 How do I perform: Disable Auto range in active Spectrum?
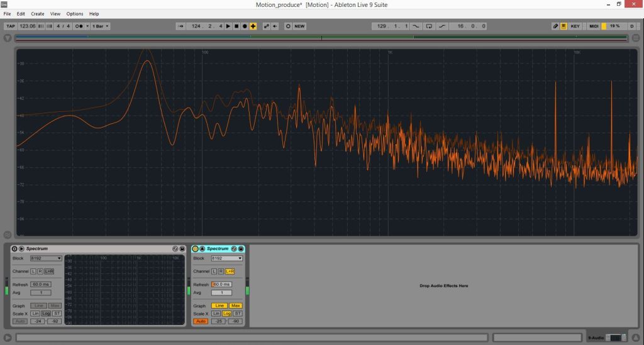[x=201, y=321]
